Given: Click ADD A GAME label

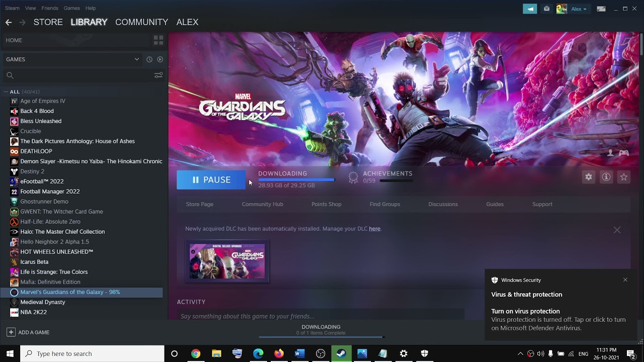Looking at the screenshot, I should click(34, 332).
